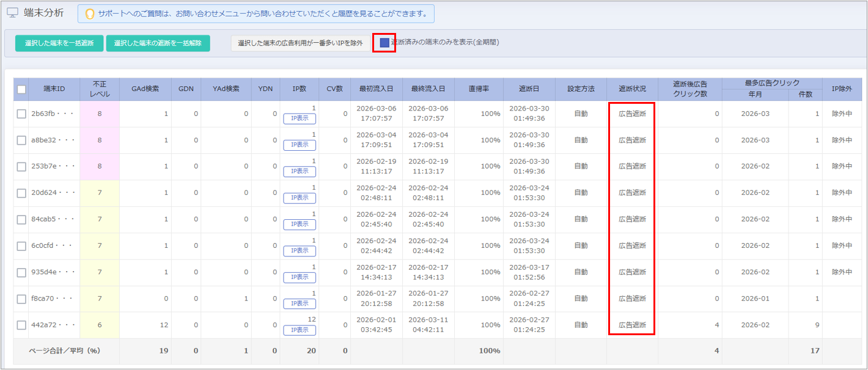
Task: Click 選択した端末の広告利用が一番多いIPを除外 button
Action: click(300, 43)
